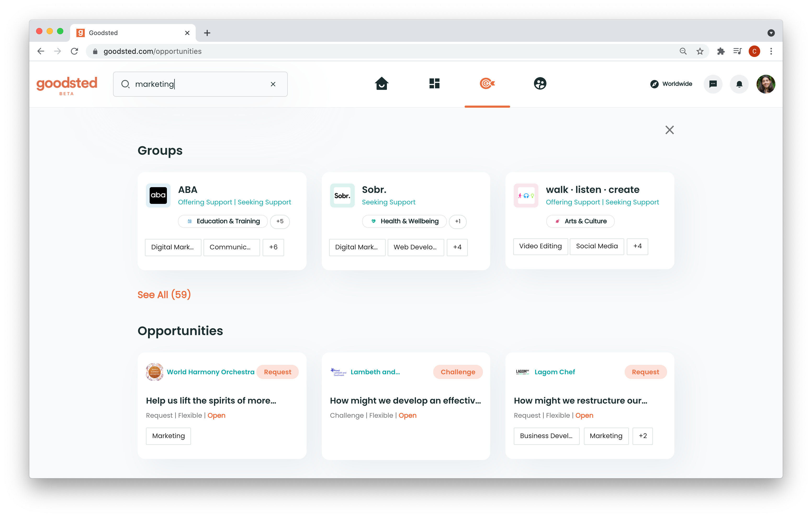
Task: Go back in browser
Action: click(41, 51)
